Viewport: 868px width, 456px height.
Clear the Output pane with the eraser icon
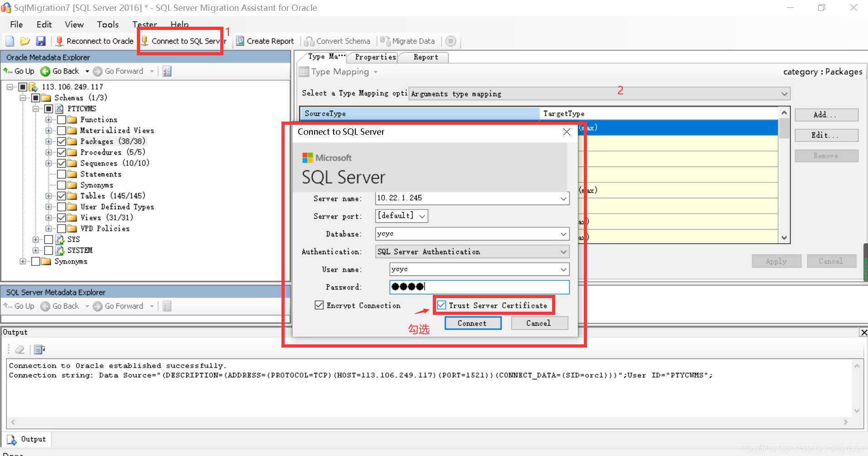point(19,349)
